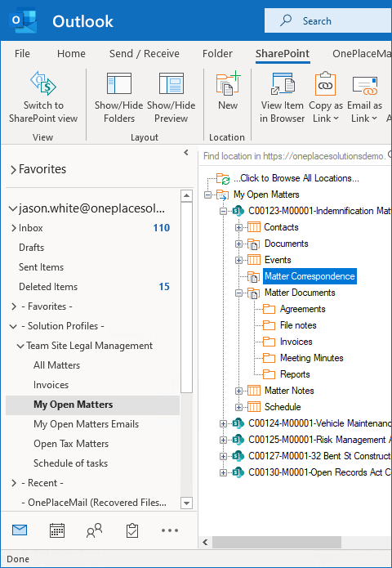
Task: Select Open Tax Matters
Action: click(71, 444)
